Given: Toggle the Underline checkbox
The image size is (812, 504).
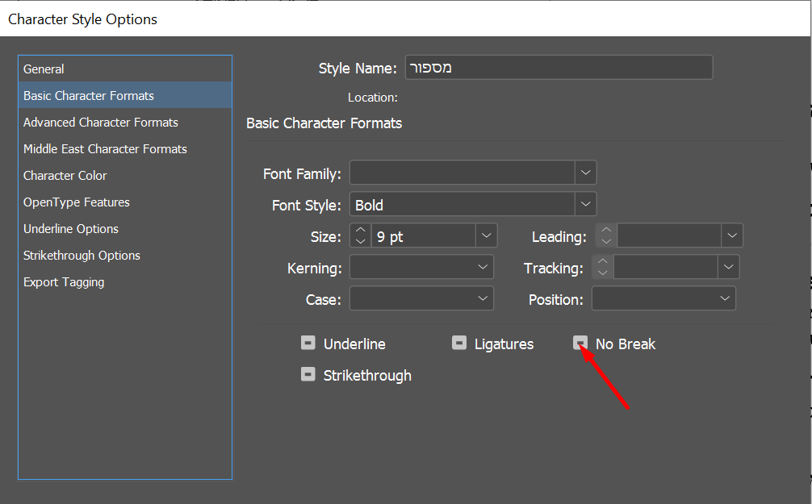Looking at the screenshot, I should 308,344.
